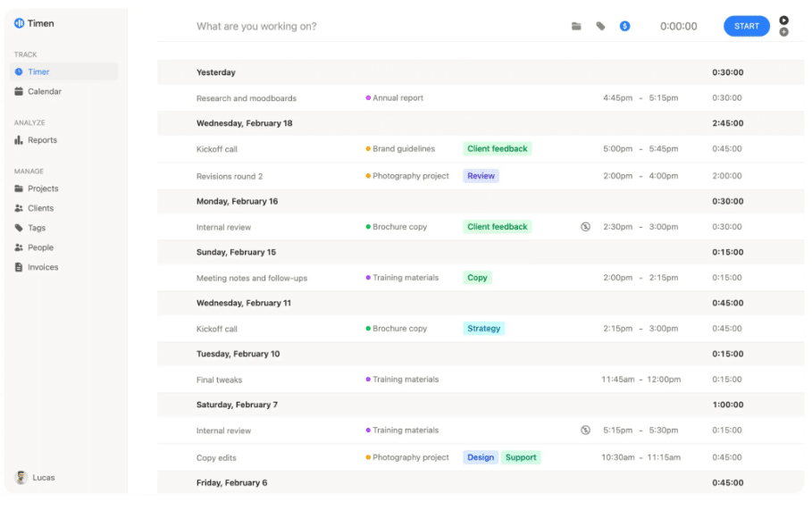Edit the 11:45am start time
This screenshot has height=518, width=812.
pyautogui.click(x=618, y=380)
